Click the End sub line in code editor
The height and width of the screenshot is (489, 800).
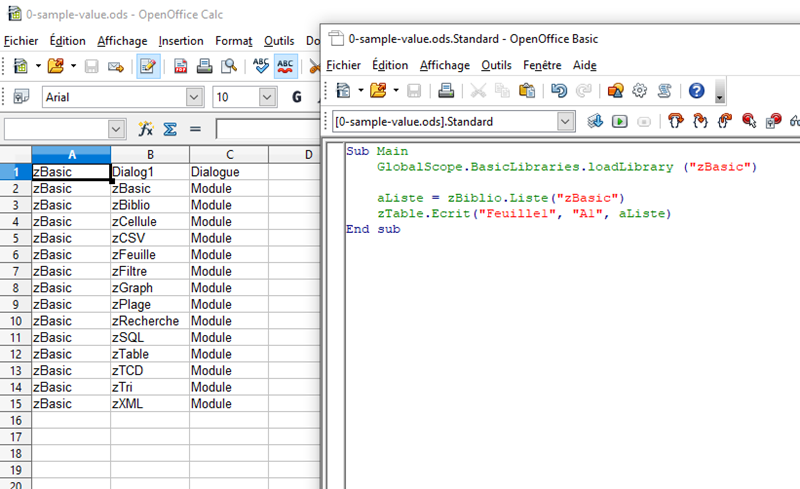(x=373, y=229)
